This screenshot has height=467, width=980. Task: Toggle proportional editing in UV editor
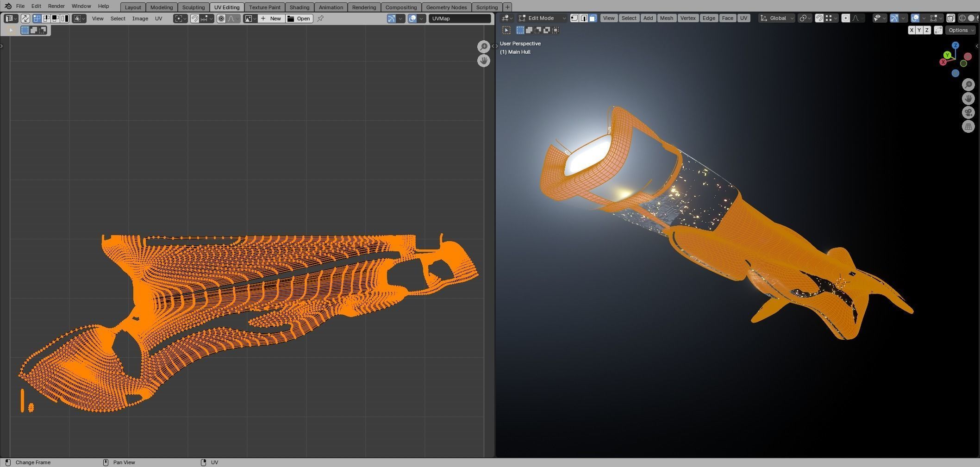221,19
